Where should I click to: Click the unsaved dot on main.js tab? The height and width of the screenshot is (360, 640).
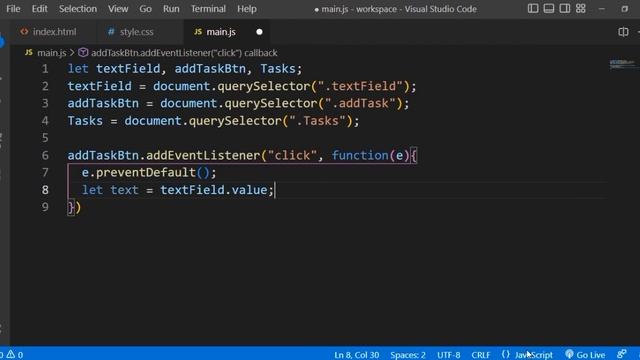point(259,32)
